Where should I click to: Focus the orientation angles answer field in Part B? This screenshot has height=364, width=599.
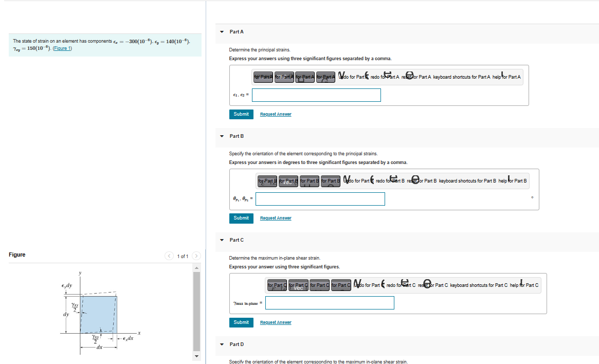[320, 199]
